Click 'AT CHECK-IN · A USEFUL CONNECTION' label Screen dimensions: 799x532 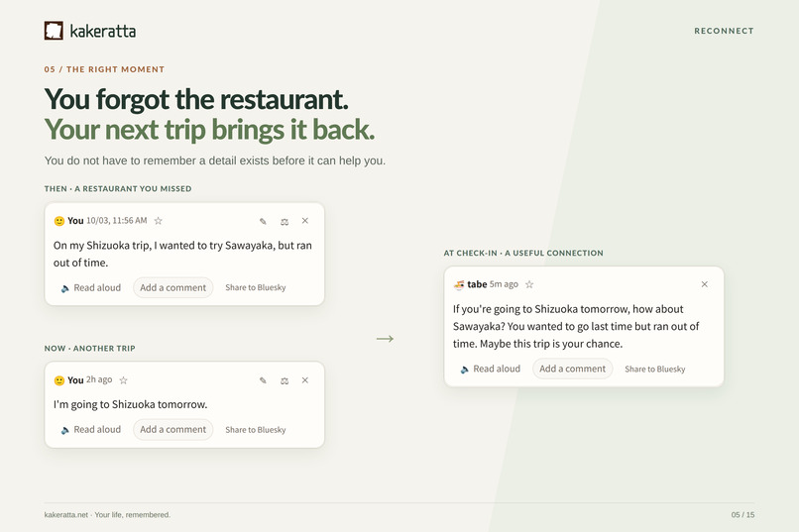click(x=523, y=253)
